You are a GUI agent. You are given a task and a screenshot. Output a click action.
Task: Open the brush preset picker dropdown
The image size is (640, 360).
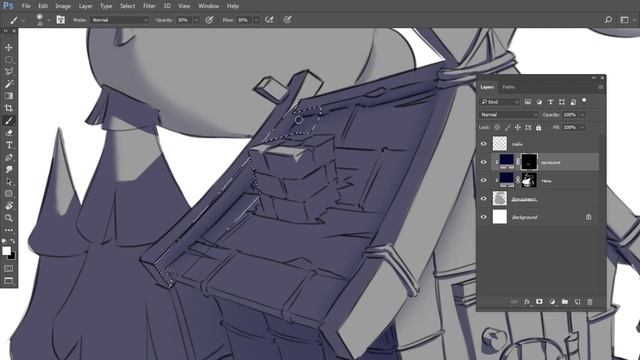coord(49,20)
